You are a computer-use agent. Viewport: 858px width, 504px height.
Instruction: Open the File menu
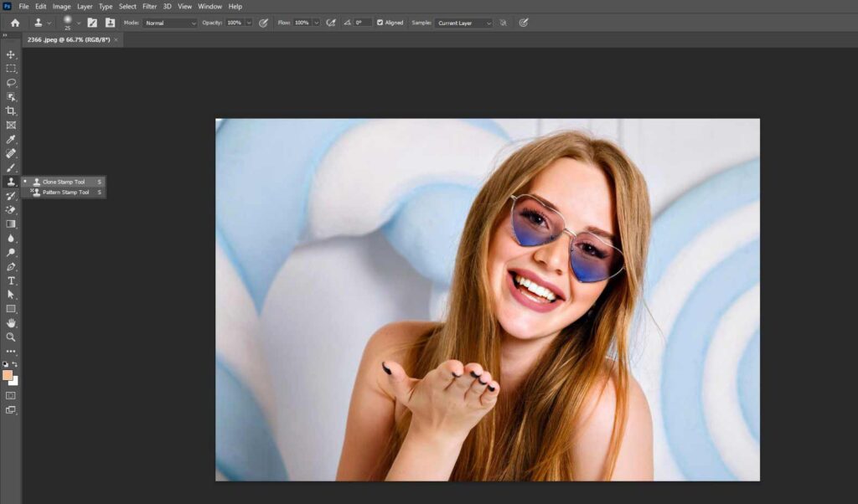coord(23,7)
